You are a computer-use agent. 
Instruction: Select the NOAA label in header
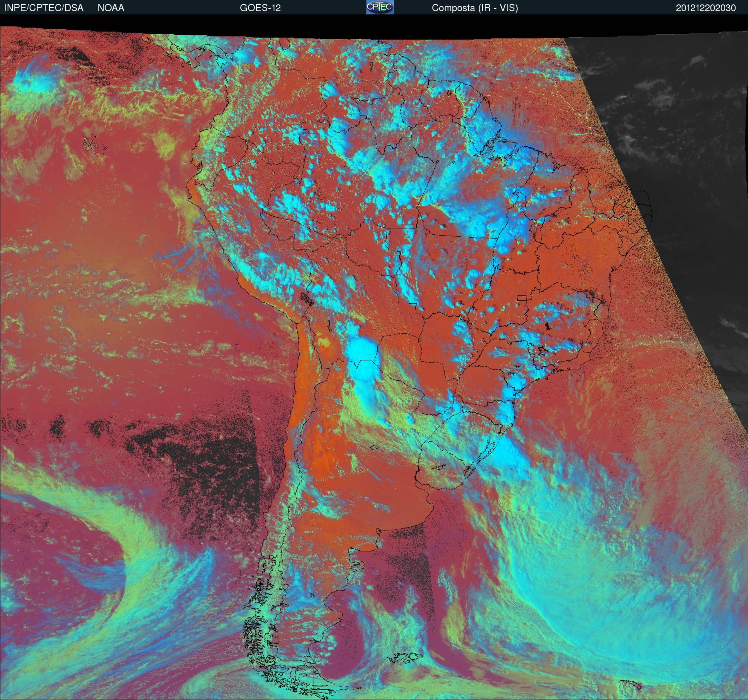(x=111, y=8)
